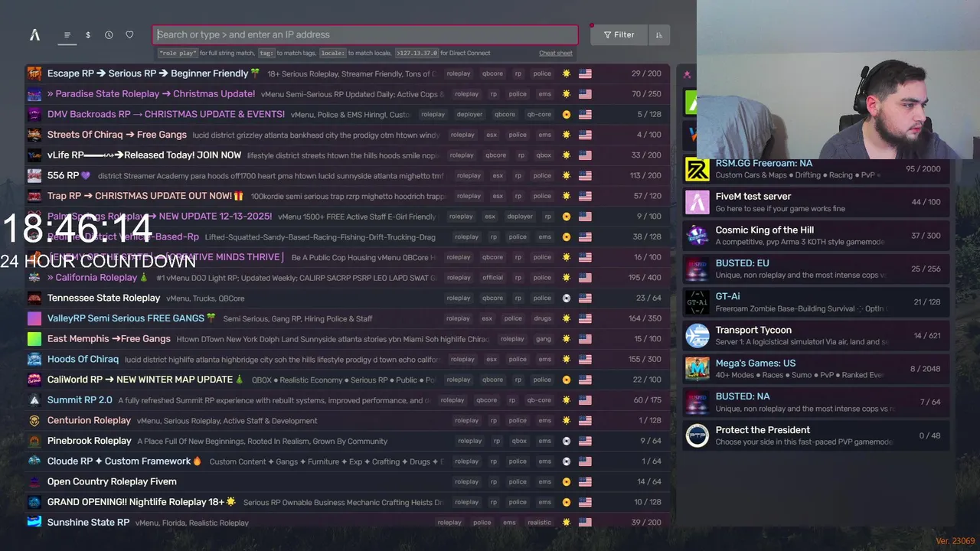Open the sort order button
This screenshot has height=551, width=980.
coord(659,34)
